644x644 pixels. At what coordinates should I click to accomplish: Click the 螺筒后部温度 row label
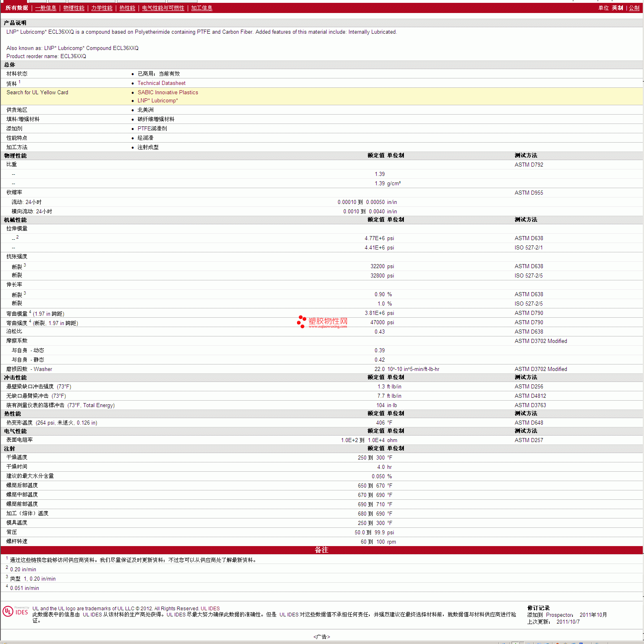(x=22, y=486)
